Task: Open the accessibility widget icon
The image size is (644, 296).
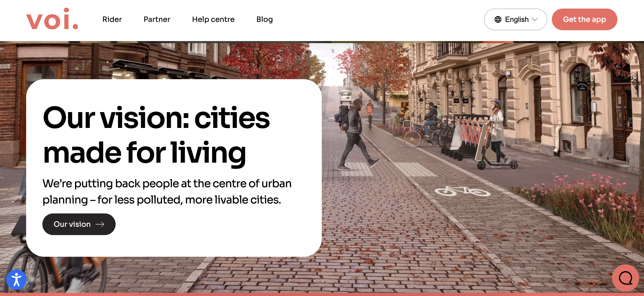Action: 16,280
